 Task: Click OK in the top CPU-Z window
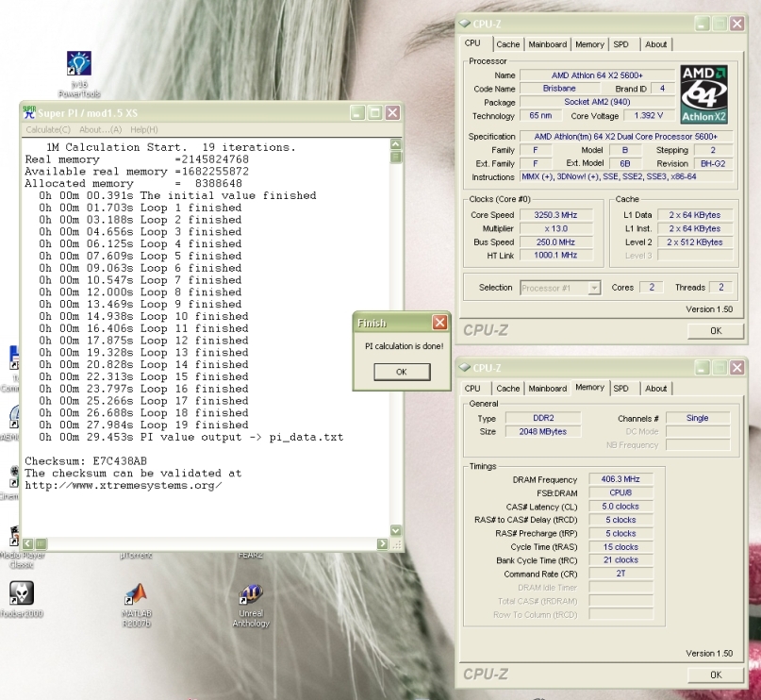(715, 330)
